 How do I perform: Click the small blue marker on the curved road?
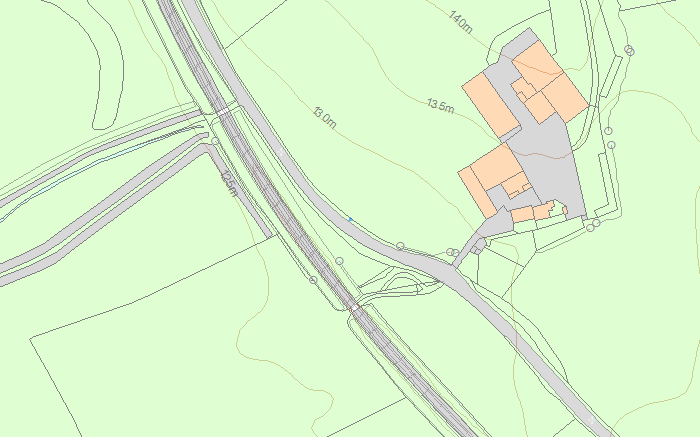point(350,219)
